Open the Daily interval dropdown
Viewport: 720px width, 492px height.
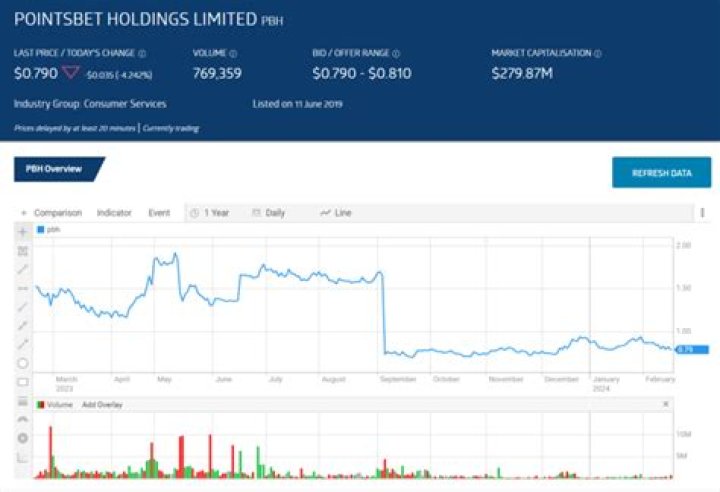(x=269, y=213)
